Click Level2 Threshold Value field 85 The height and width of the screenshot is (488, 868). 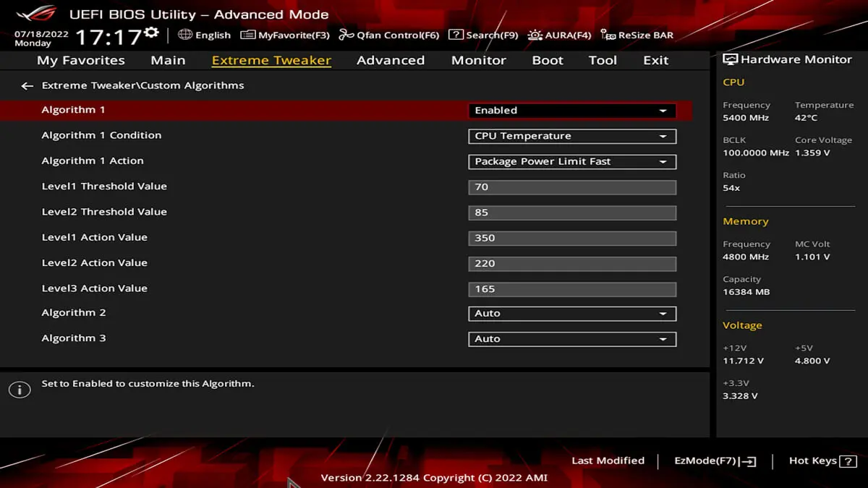(x=571, y=213)
